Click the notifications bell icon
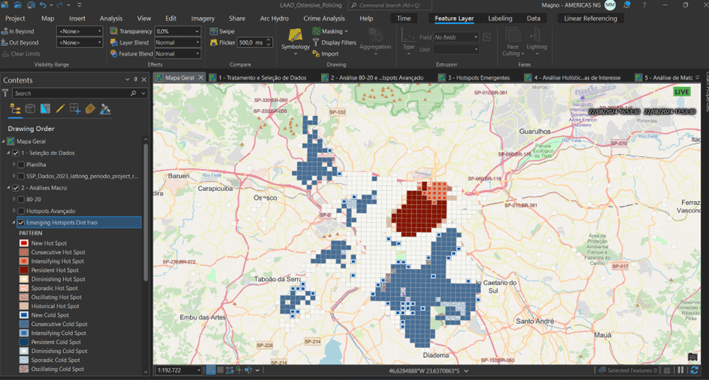This screenshot has height=380, width=709. click(627, 5)
